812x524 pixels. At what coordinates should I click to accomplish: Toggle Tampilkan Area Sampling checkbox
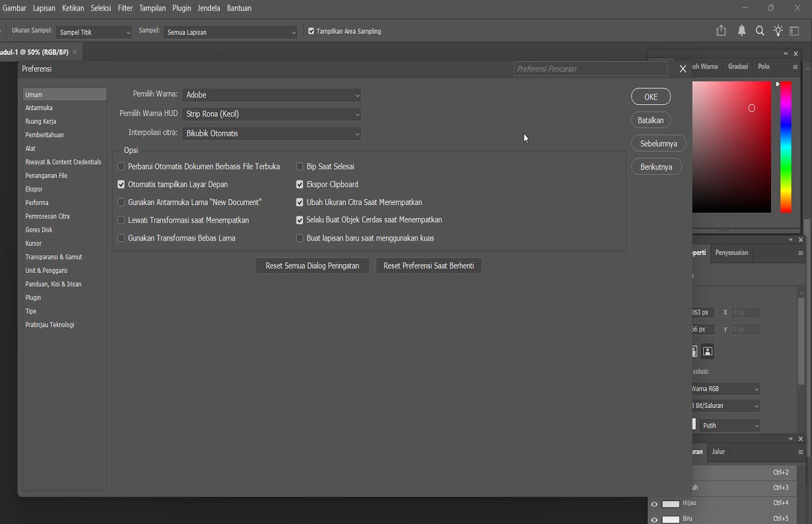coord(311,31)
